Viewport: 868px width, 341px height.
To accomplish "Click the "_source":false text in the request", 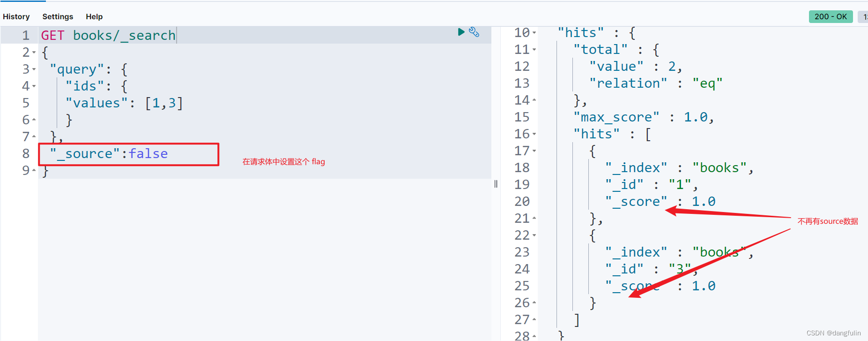I will (x=109, y=154).
